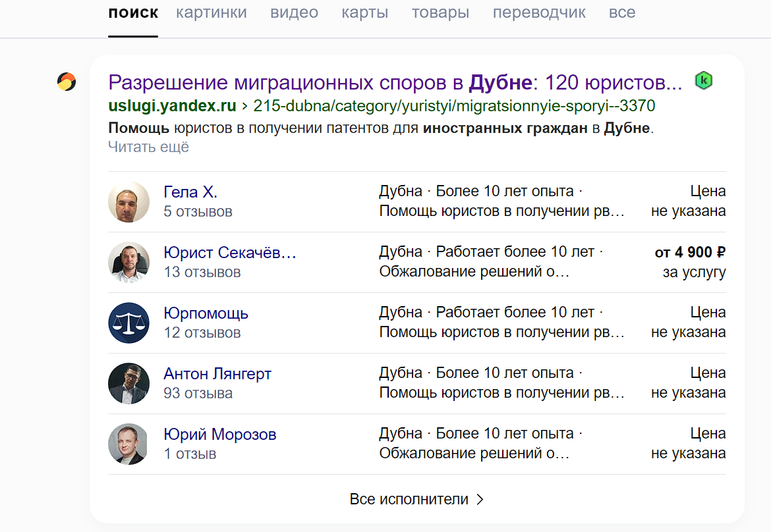Click the Юрпомощь scales logo avatar
Viewport: 771px width, 532px height.
(128, 323)
